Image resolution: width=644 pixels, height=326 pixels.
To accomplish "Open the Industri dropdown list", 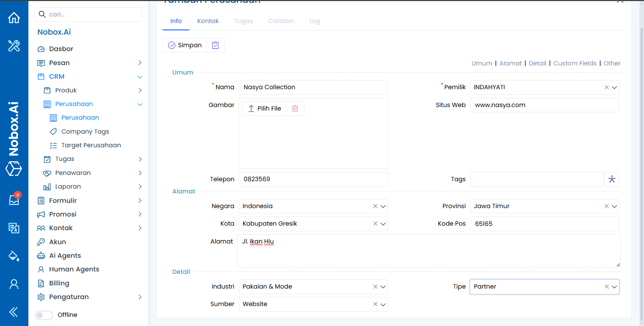I will (x=383, y=287).
